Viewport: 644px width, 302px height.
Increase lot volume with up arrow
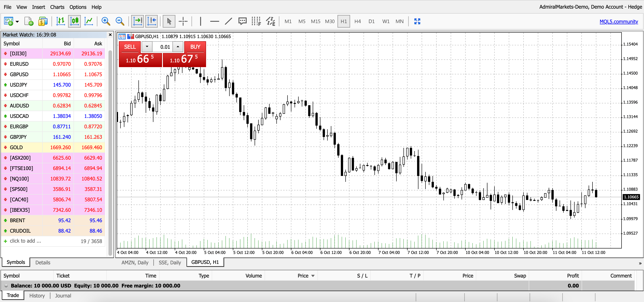tap(178, 47)
